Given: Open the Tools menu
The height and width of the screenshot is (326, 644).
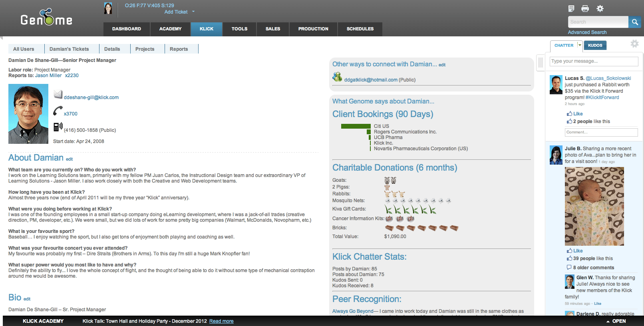Looking at the screenshot, I should (x=239, y=29).
